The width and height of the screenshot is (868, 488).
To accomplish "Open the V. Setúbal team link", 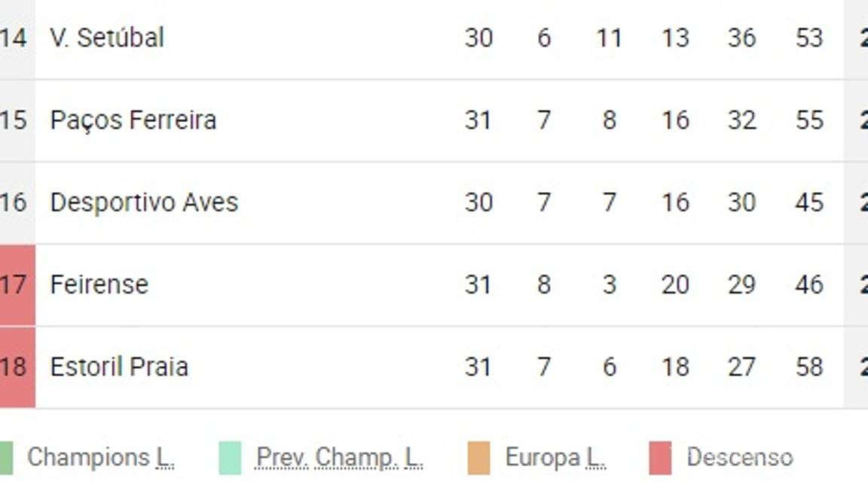I will [x=106, y=38].
